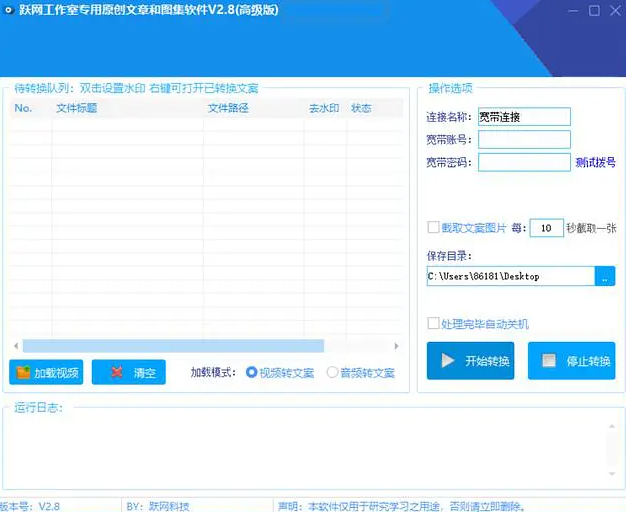Click the run log scroll up arrow

coord(612,427)
